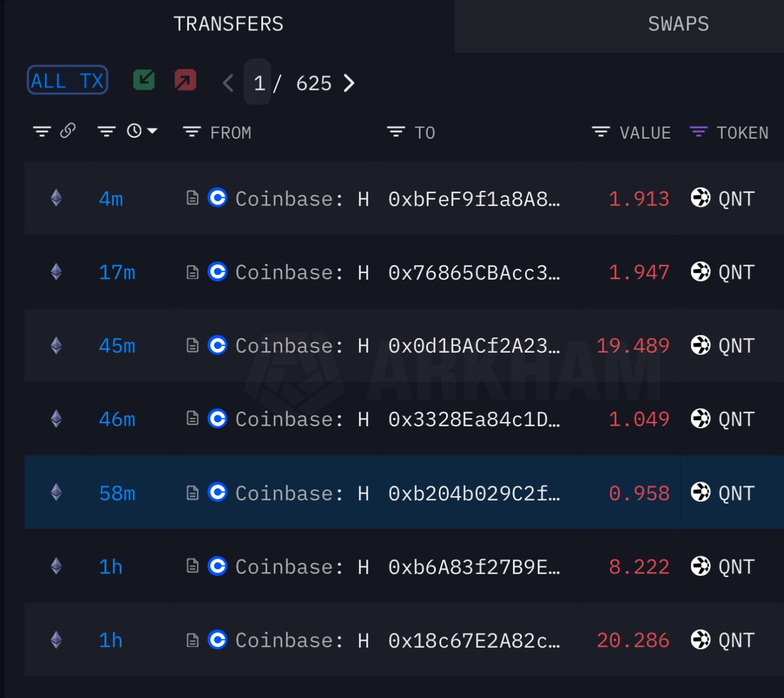Open the time column filter

tap(106, 132)
